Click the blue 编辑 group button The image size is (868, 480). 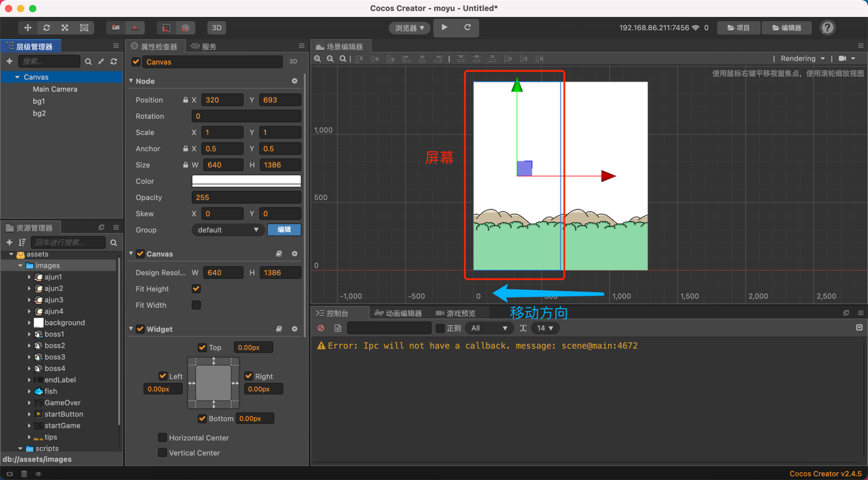click(284, 229)
